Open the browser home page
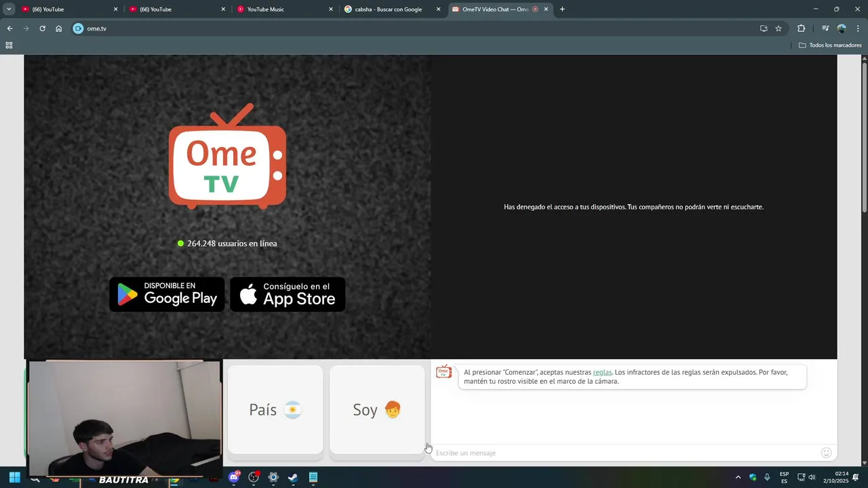This screenshot has width=868, height=488. pyautogui.click(x=59, y=28)
